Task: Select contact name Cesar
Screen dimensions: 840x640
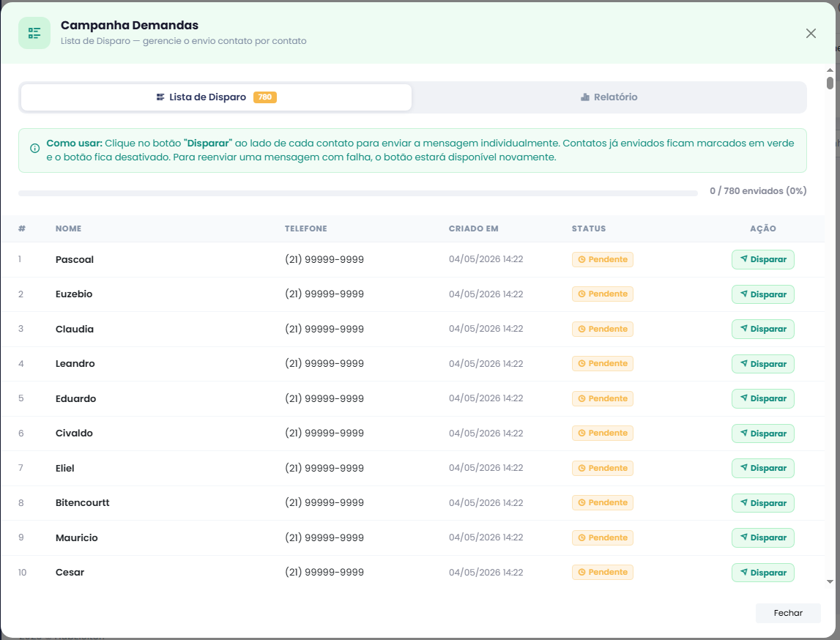Action: (70, 573)
